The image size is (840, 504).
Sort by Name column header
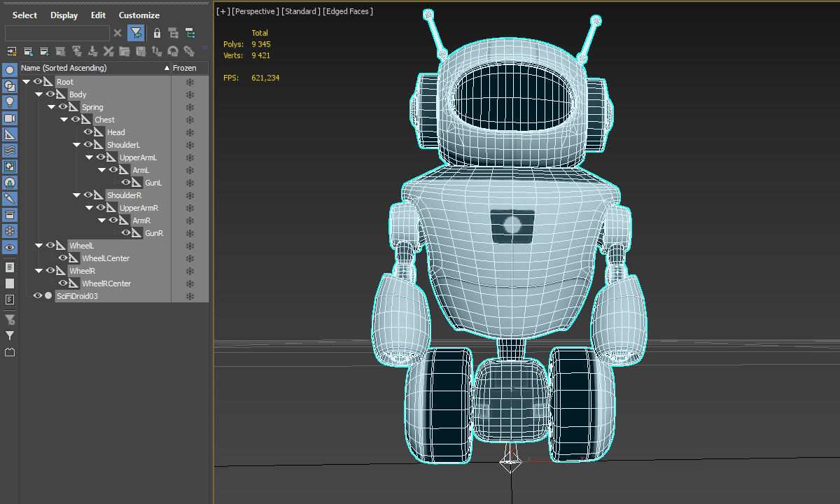[x=95, y=68]
